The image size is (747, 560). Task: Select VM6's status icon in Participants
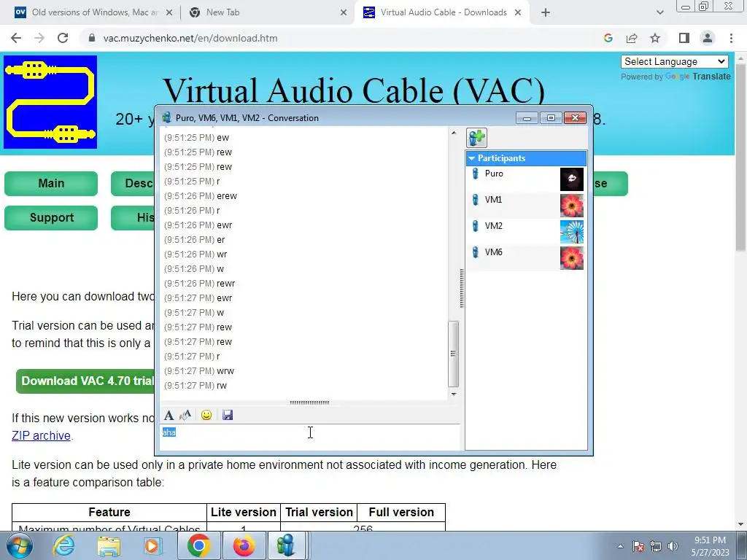(x=475, y=252)
